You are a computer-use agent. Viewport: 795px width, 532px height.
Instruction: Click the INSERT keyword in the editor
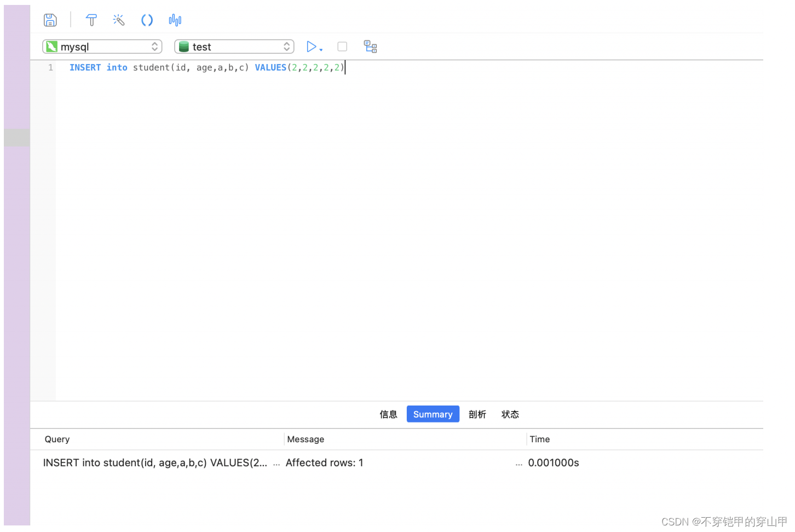point(85,67)
